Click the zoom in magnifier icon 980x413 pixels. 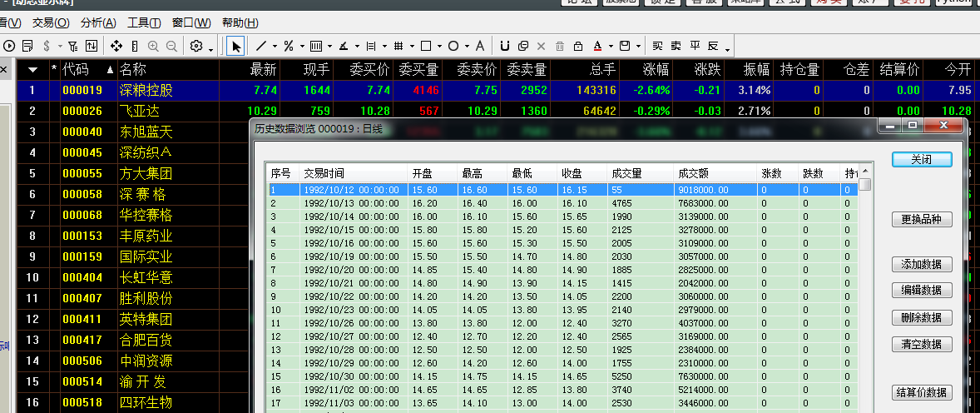point(153,46)
